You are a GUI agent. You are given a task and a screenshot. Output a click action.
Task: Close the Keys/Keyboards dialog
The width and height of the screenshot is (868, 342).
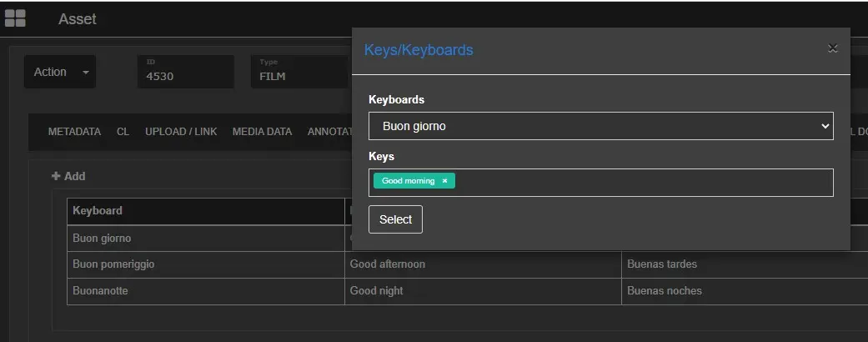832,48
